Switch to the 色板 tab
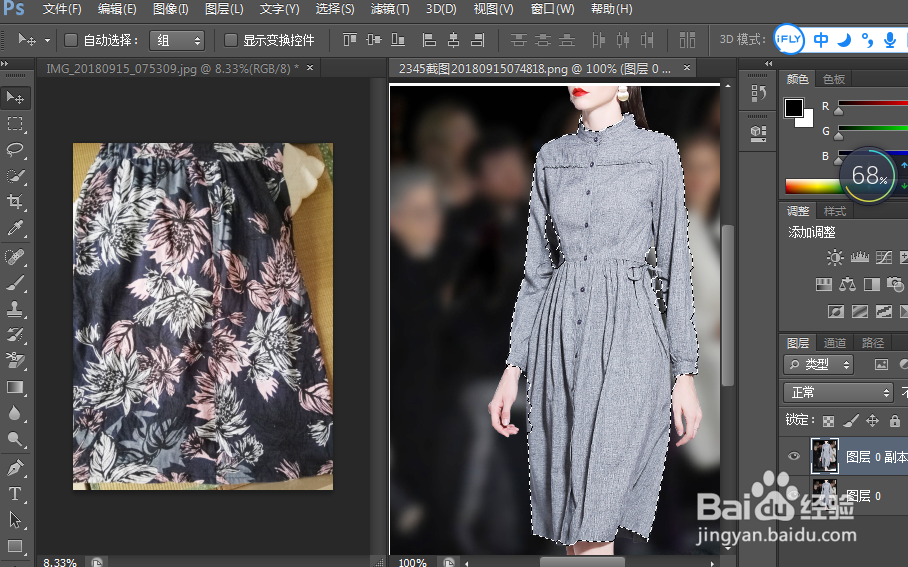Image resolution: width=908 pixels, height=567 pixels. (x=834, y=79)
